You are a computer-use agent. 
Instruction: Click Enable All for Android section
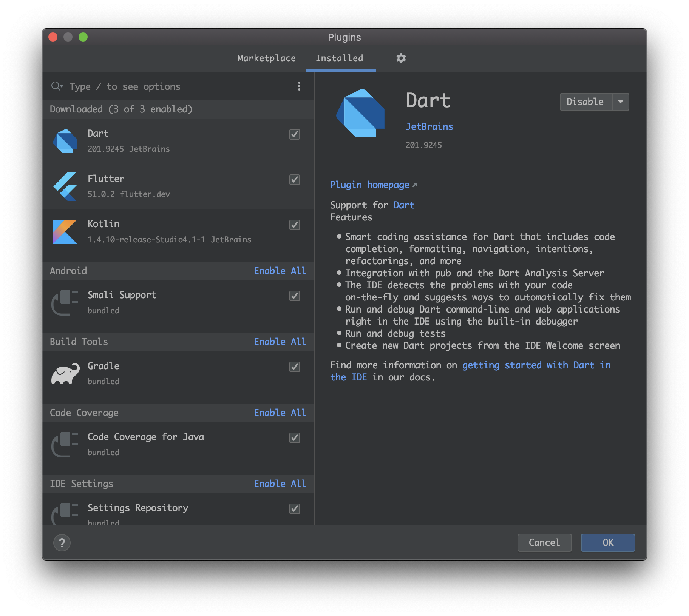pyautogui.click(x=280, y=271)
